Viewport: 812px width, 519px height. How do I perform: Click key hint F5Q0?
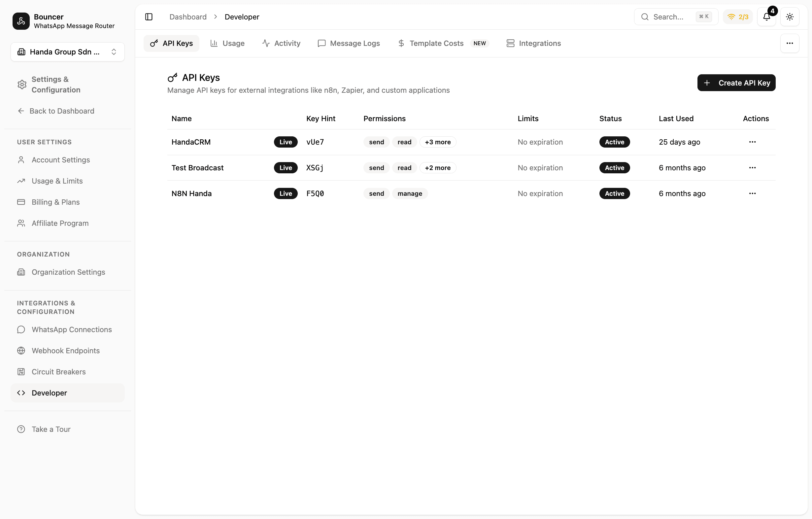click(315, 193)
